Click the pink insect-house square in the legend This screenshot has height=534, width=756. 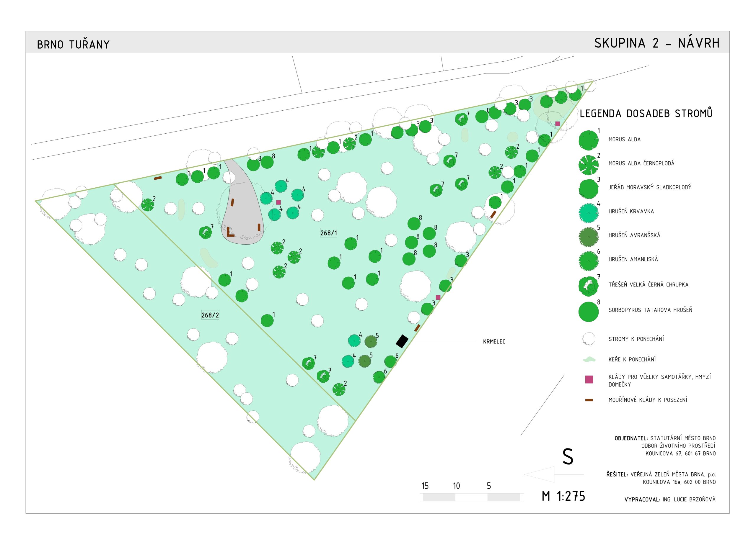coord(589,379)
